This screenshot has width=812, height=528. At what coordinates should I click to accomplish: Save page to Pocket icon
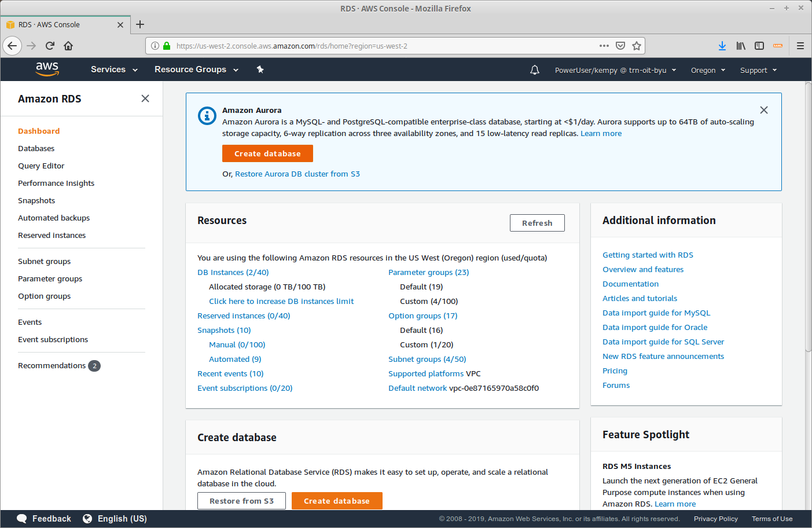click(620, 46)
